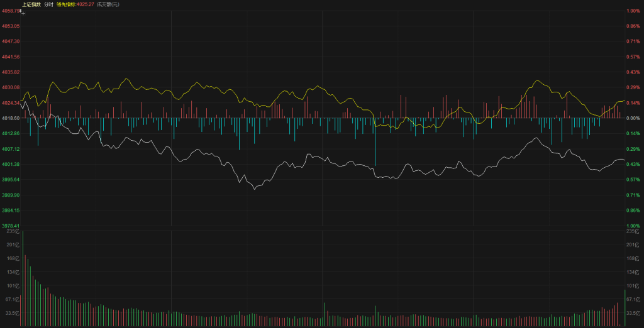Click the red 0.43% right axis label
This screenshot has width=644, height=328.
click(633, 72)
